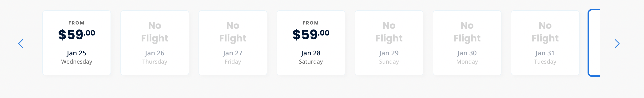Click the No Flight text for Tuesday
The image size is (644, 98).
pos(545,32)
